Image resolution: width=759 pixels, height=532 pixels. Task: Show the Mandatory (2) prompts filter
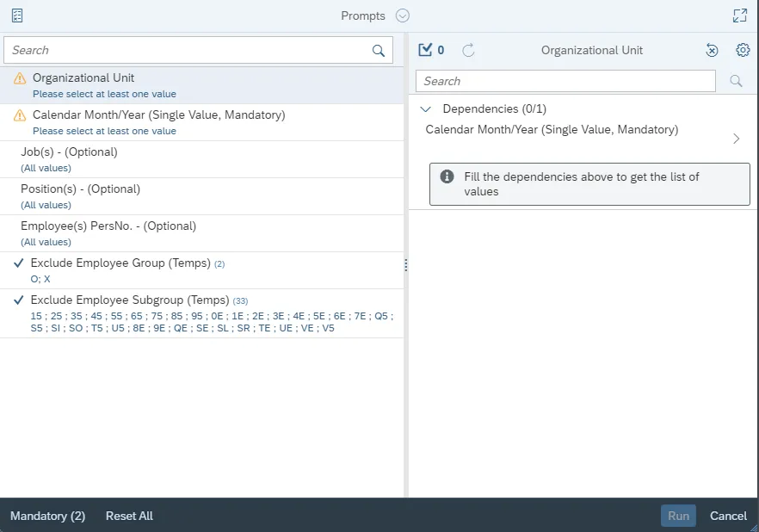tap(47, 516)
